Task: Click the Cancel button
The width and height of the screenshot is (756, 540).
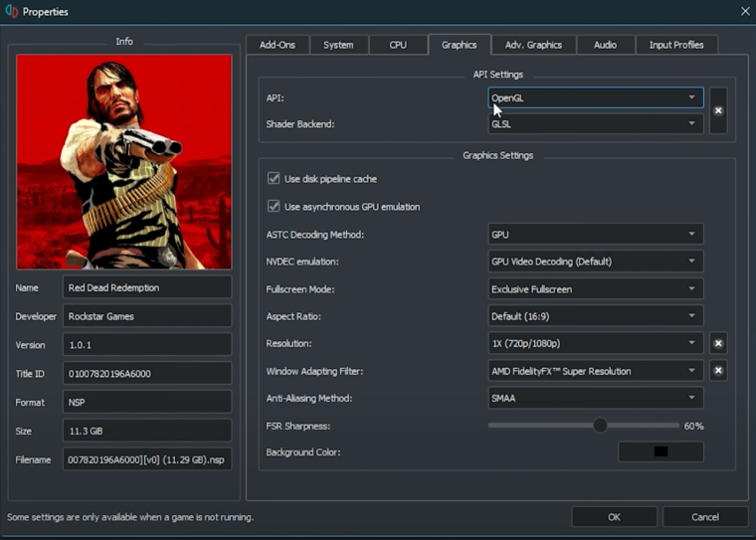Action: [x=705, y=517]
